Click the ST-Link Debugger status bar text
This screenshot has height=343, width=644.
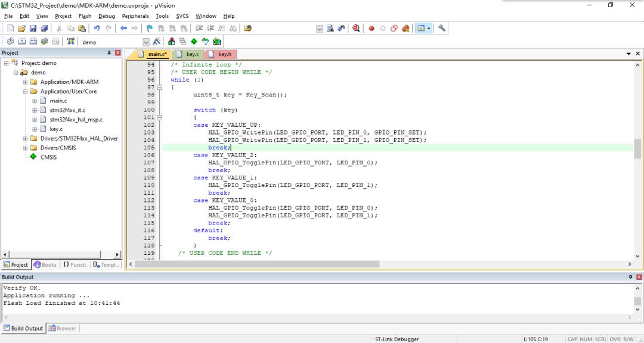pyautogui.click(x=397, y=339)
